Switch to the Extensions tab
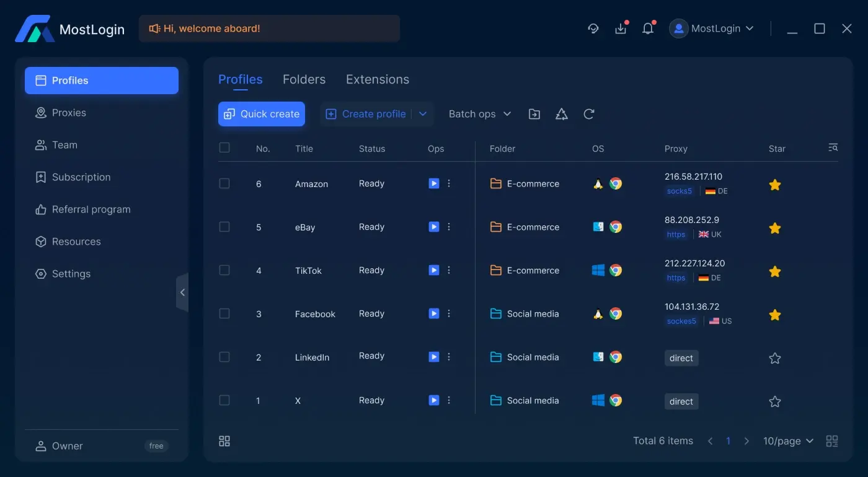Viewport: 868px width, 477px height. (x=378, y=79)
